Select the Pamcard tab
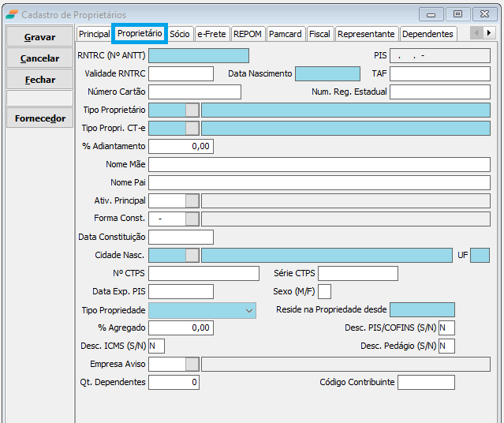The width and height of the screenshot is (504, 423). coord(285,34)
